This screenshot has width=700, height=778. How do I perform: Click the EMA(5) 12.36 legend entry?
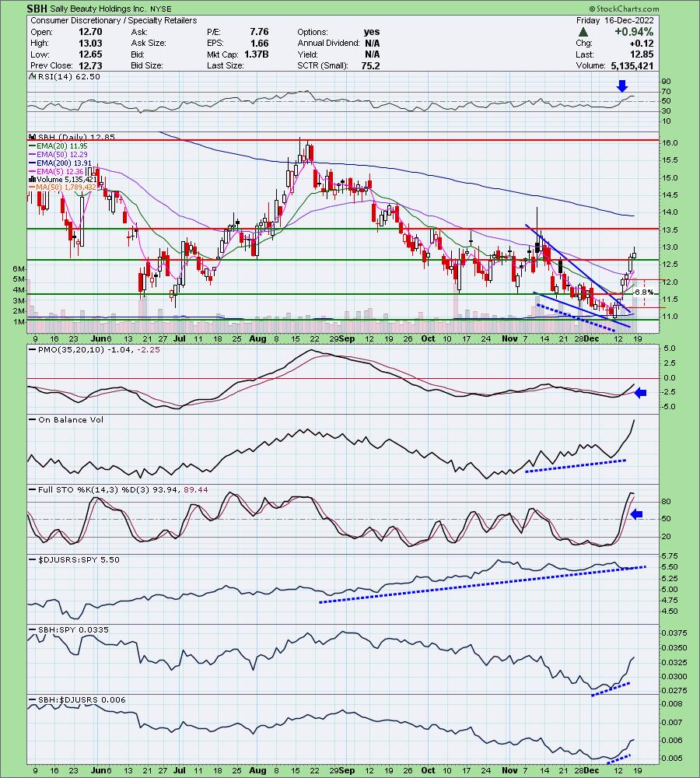pos(60,171)
